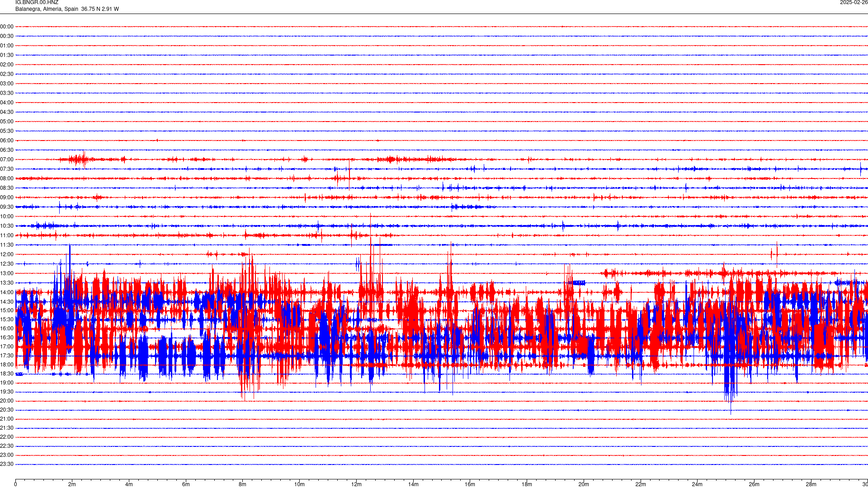Click the 20m tick on the time axis
The width and height of the screenshot is (868, 488).
click(584, 484)
